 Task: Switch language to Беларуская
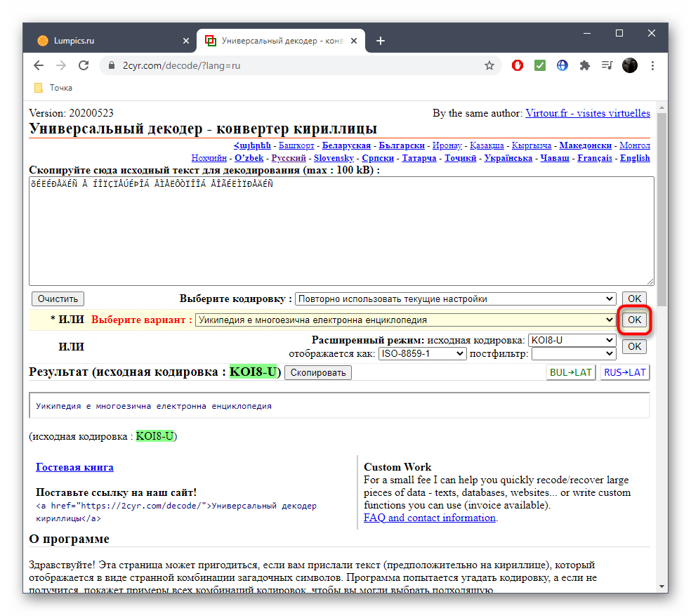[x=346, y=145]
